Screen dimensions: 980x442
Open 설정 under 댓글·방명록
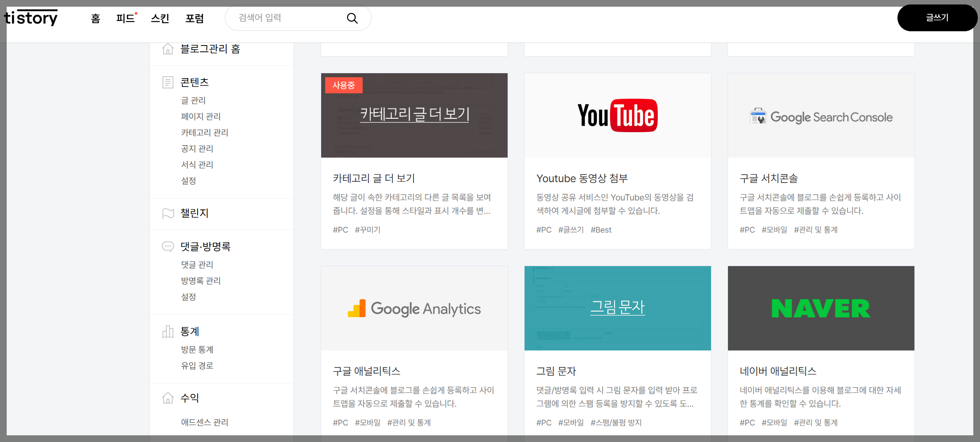(x=188, y=297)
